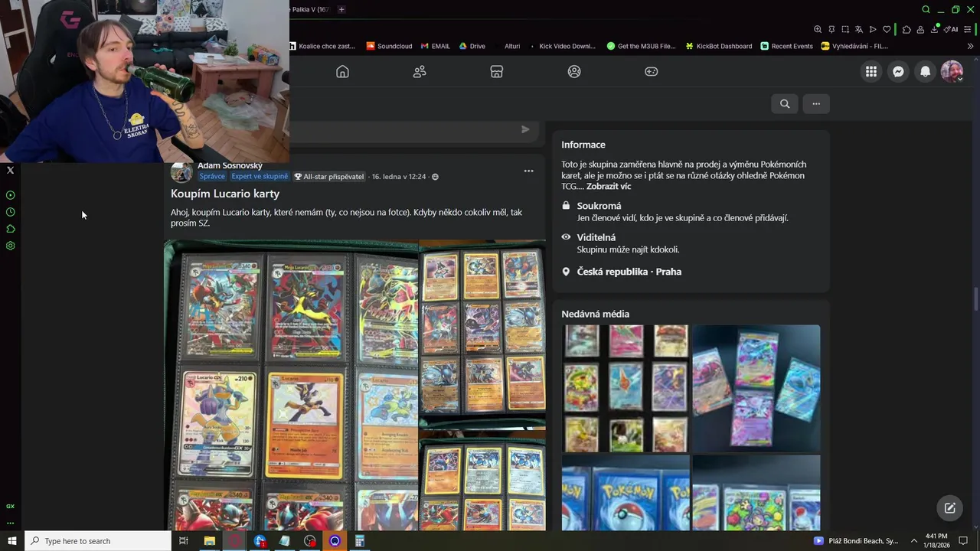Open post timestamp 16. ledna v 12:24
Screen dimensions: 980x551
[398, 176]
